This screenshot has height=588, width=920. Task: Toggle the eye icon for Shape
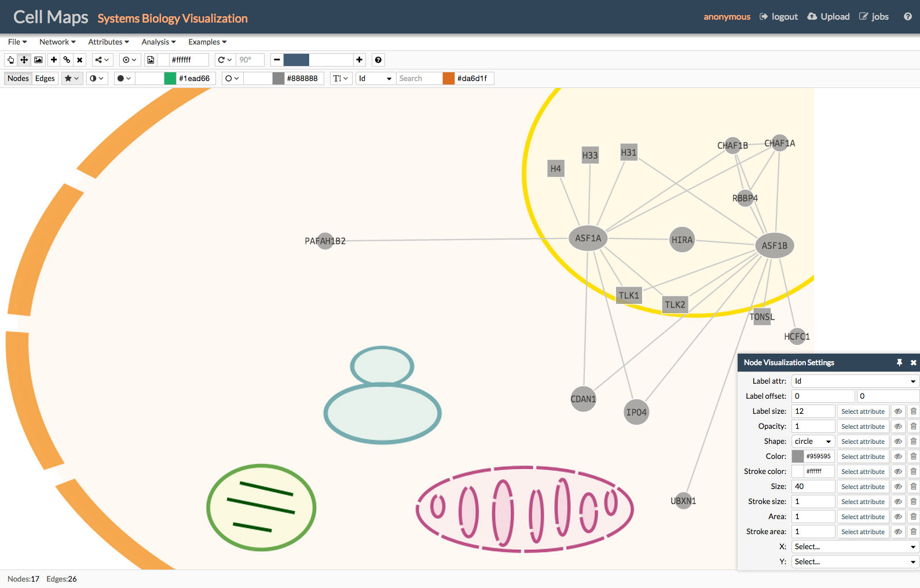(898, 442)
